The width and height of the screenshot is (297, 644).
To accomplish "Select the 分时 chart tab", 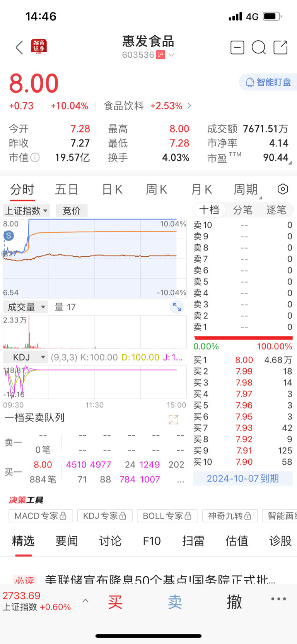I will coord(22,189).
